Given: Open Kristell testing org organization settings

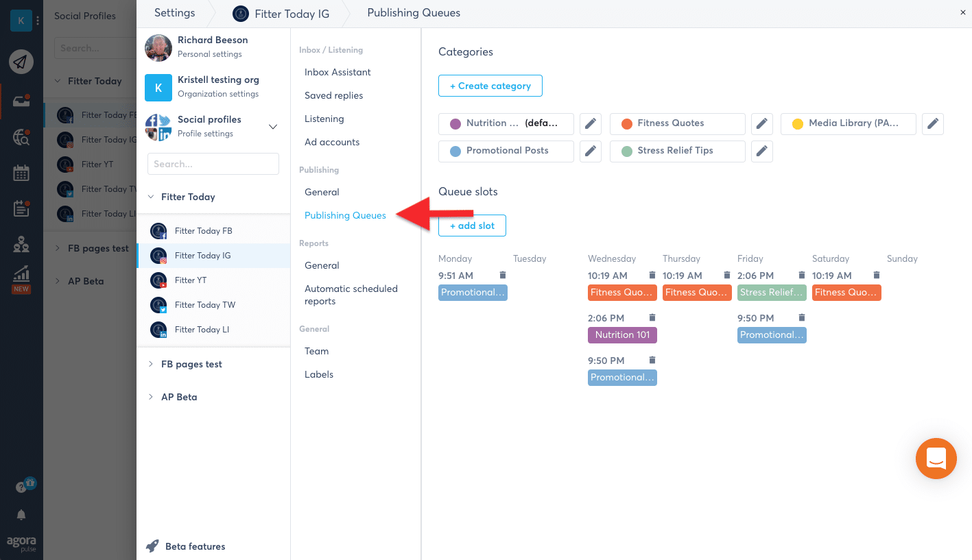Looking at the screenshot, I should click(213, 86).
